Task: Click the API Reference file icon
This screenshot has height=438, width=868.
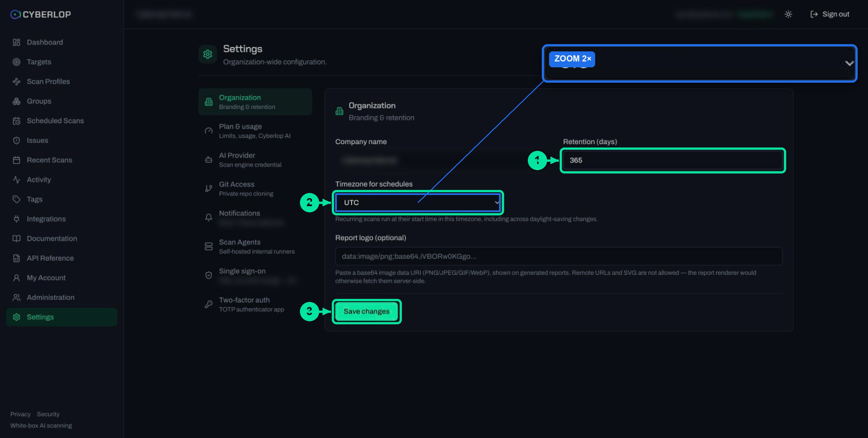Action: pyautogui.click(x=16, y=258)
